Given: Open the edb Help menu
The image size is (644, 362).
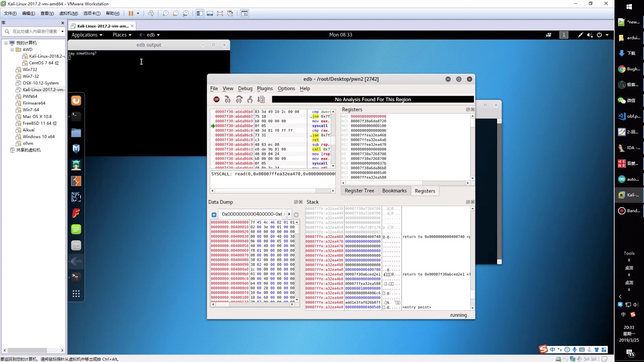Looking at the screenshot, I should click(305, 88).
